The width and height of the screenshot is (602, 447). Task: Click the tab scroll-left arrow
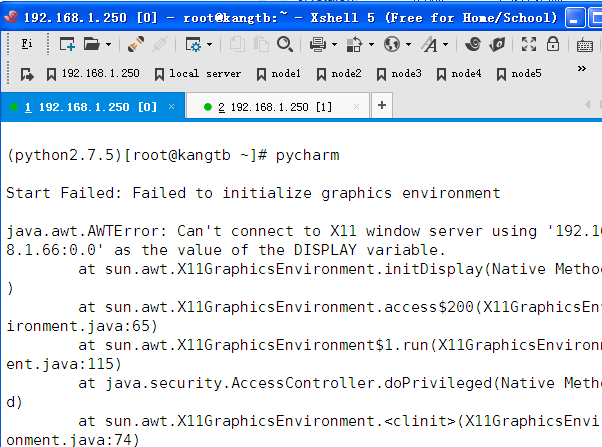point(587,104)
